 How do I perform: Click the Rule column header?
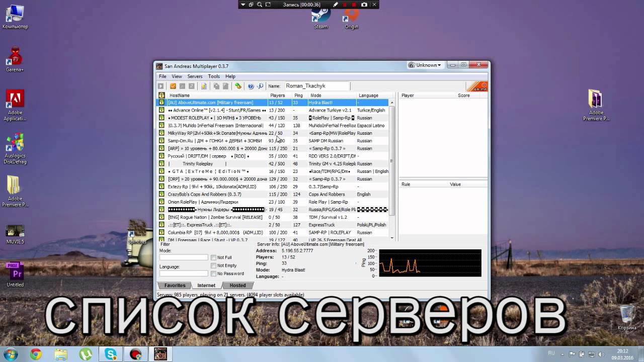pyautogui.click(x=424, y=185)
